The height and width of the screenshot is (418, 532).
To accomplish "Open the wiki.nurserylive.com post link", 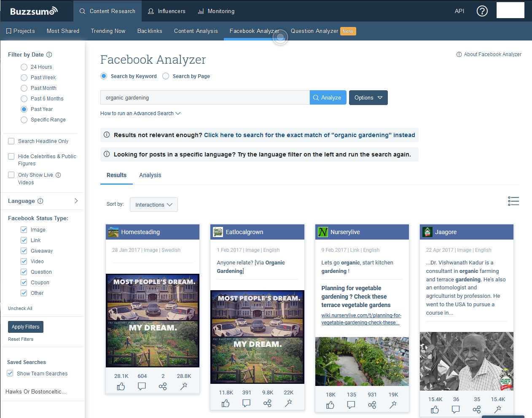I will pyautogui.click(x=361, y=319).
